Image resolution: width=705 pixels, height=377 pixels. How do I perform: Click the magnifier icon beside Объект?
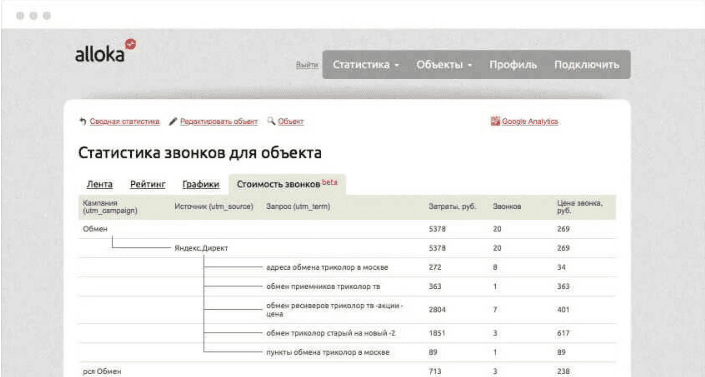[271, 121]
